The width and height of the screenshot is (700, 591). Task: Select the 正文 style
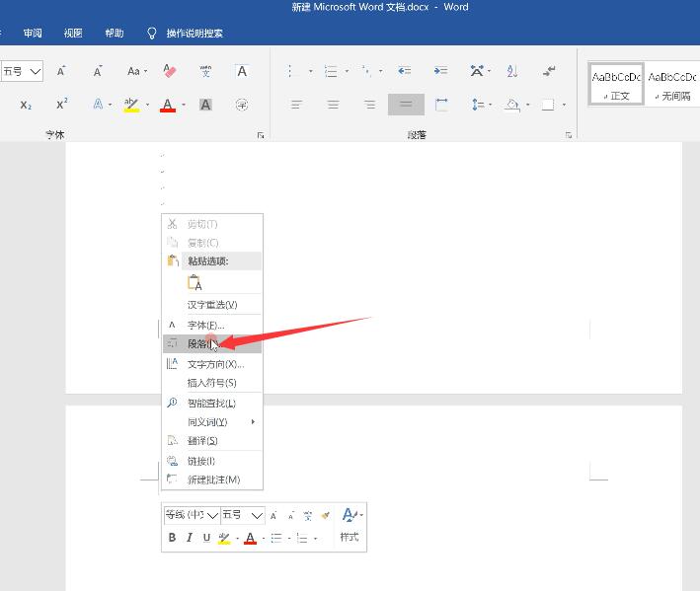616,84
